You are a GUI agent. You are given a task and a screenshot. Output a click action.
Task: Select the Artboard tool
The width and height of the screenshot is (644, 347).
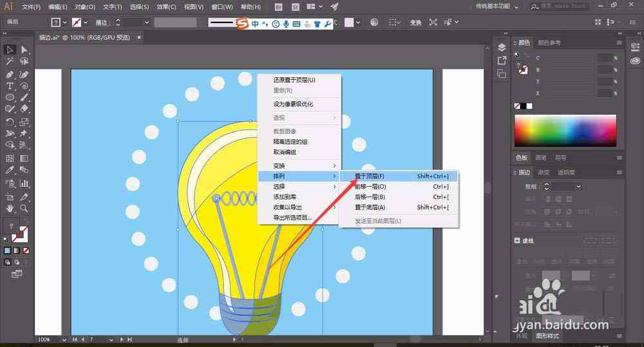(10, 197)
